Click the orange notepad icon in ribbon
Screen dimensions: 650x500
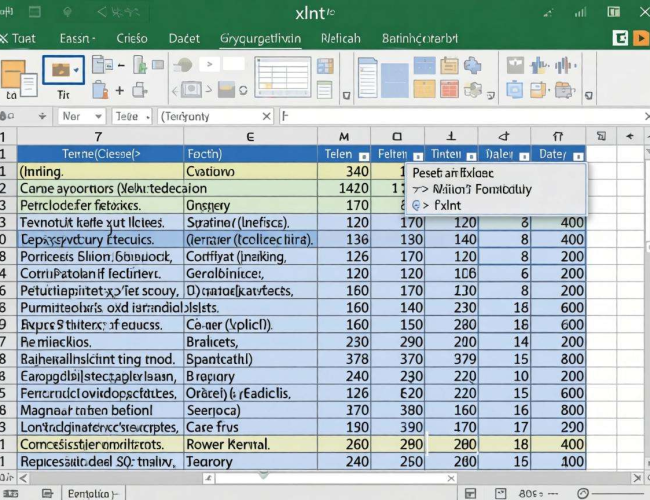[449, 66]
